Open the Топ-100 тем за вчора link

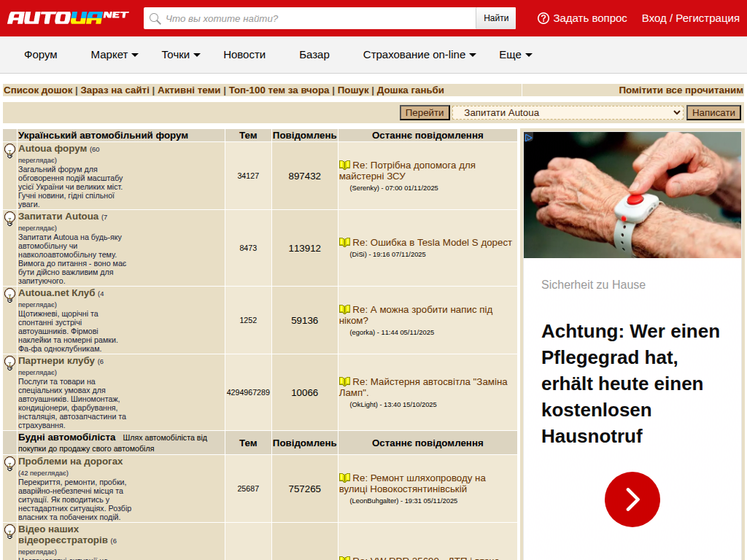279,90
